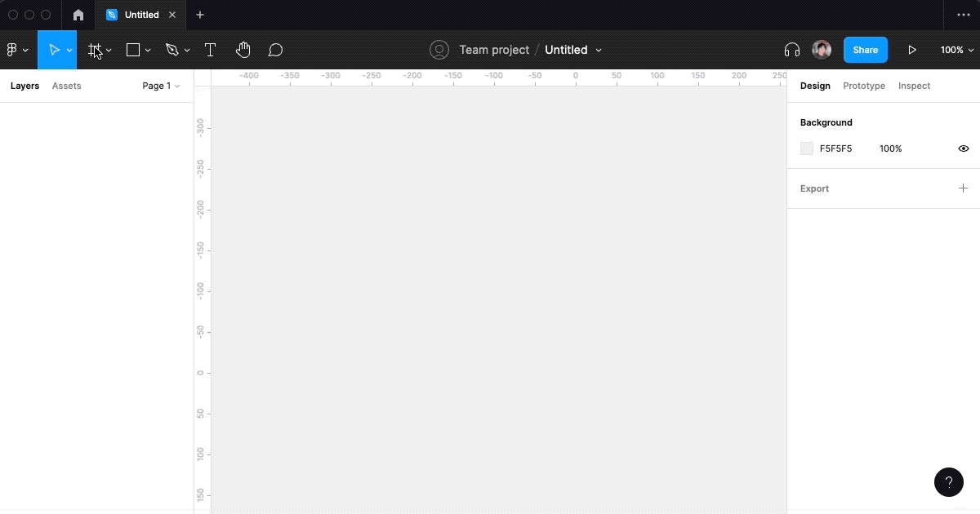Screen dimensions: 980x514
Task: Go to the Home screen icon
Action: 78,15
